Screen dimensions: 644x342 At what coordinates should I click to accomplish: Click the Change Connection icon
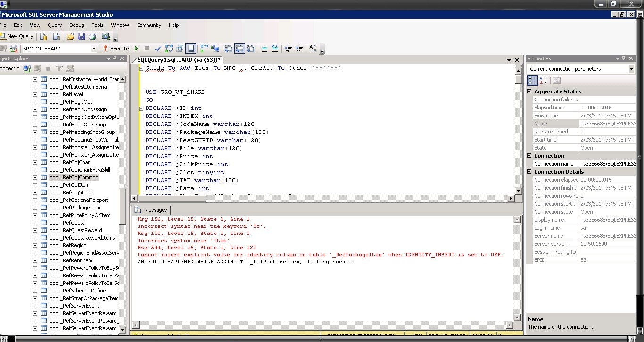coord(14,49)
